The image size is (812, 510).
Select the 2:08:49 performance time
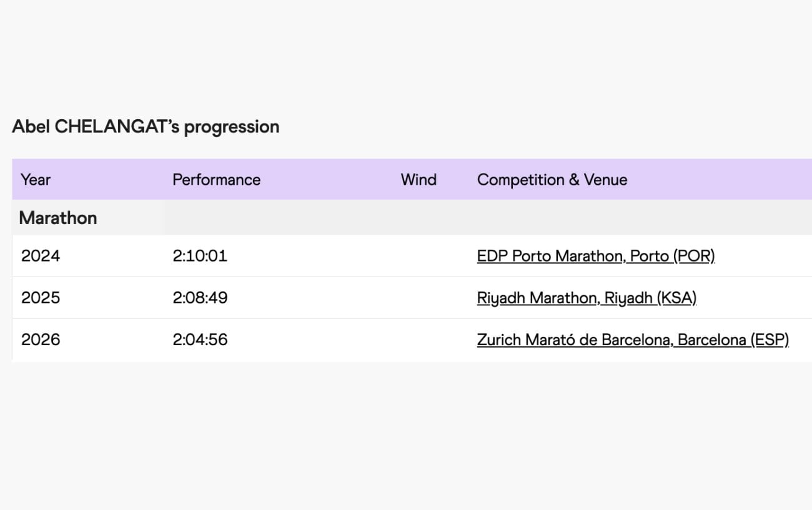tap(200, 298)
